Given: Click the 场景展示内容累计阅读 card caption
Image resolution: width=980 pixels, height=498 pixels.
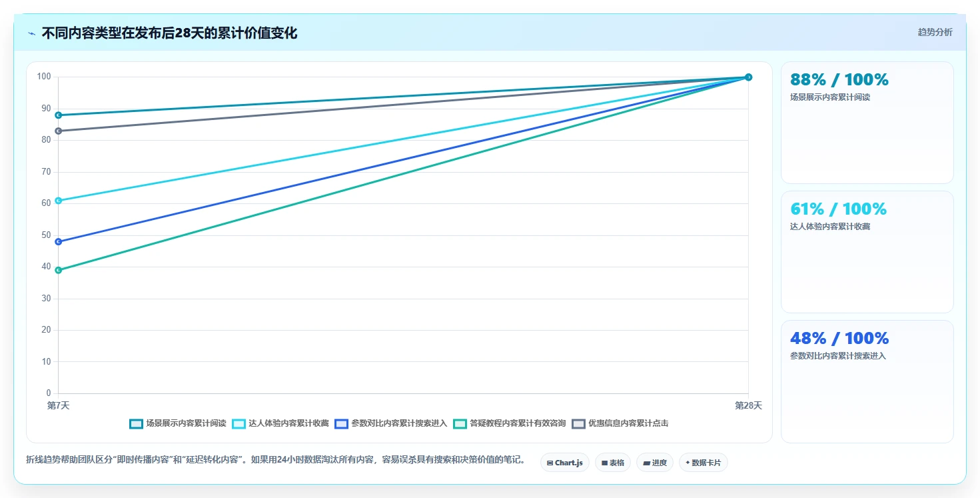Looking at the screenshot, I should [830, 97].
